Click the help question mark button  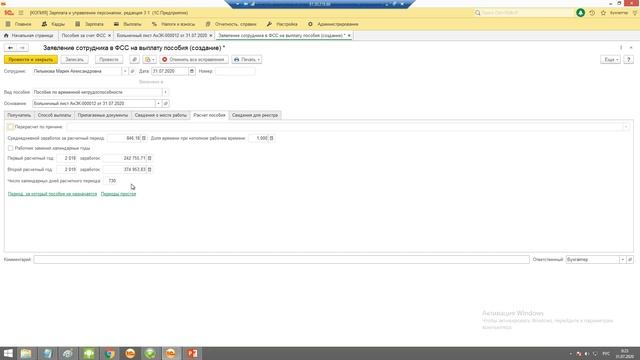(629, 60)
